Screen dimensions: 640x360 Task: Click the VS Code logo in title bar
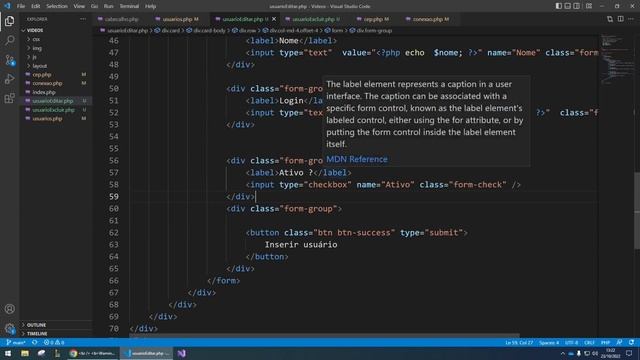[7, 6]
